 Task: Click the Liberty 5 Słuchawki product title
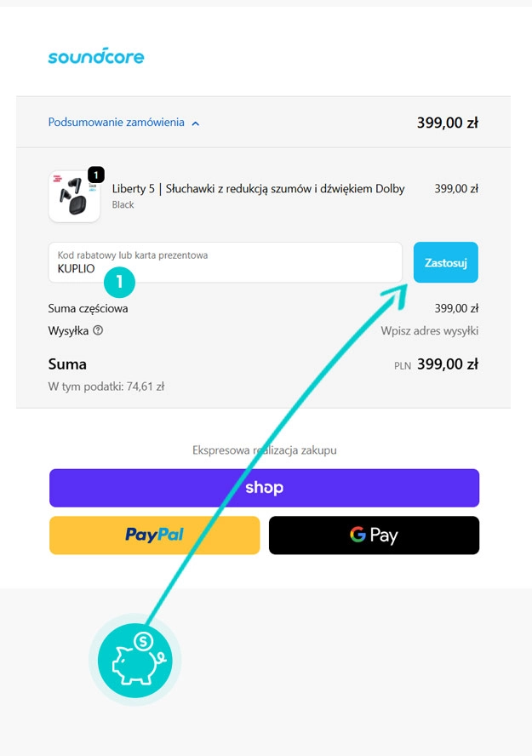coord(258,189)
